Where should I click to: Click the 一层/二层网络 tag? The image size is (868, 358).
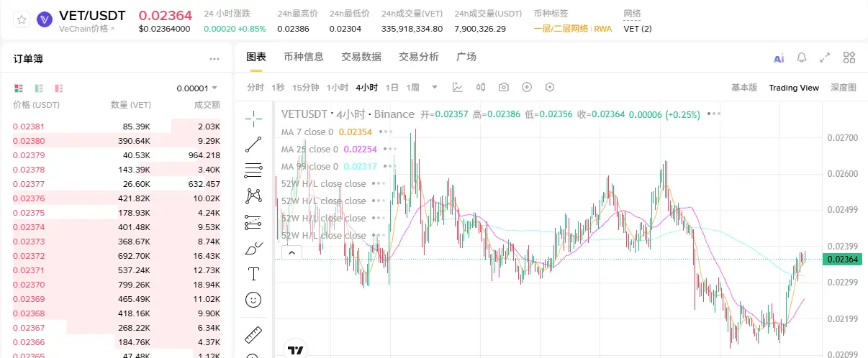561,29
